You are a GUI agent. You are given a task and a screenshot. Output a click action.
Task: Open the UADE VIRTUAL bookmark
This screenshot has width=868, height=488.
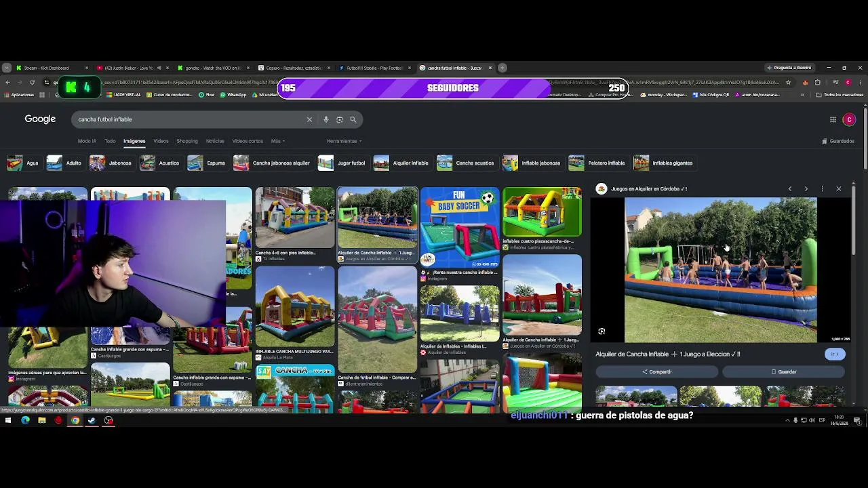(123, 95)
